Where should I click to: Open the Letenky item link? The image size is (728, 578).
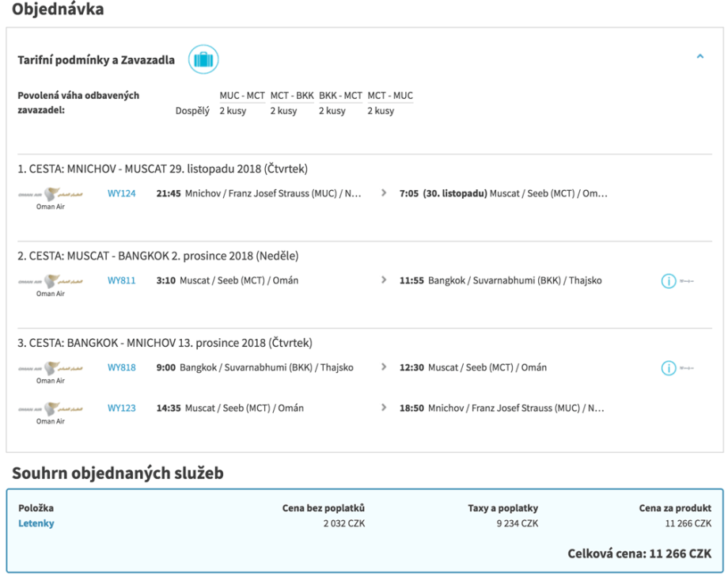pyautogui.click(x=36, y=523)
